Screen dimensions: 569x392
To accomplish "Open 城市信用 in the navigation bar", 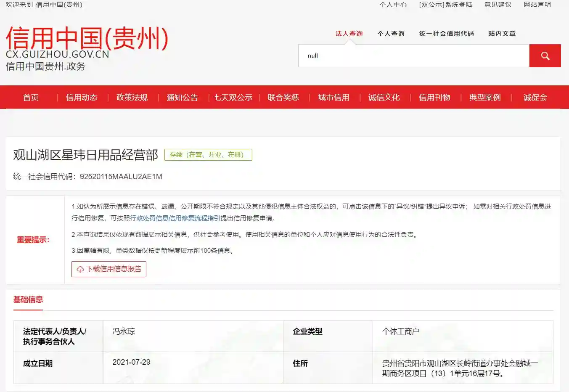I will [x=334, y=98].
